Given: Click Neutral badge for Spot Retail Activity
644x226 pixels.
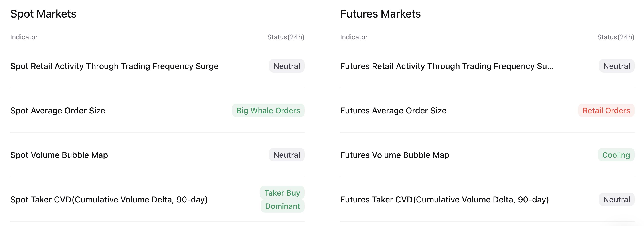Looking at the screenshot, I should point(286,66).
